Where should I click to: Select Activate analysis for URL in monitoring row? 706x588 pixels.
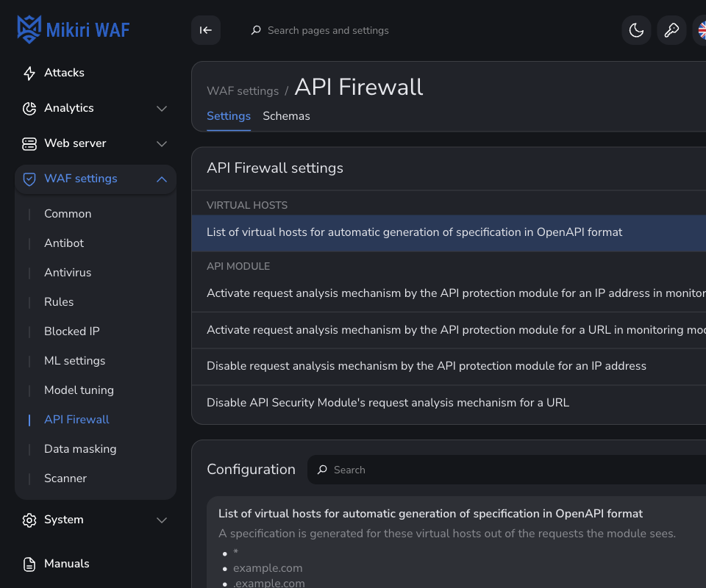(449, 330)
